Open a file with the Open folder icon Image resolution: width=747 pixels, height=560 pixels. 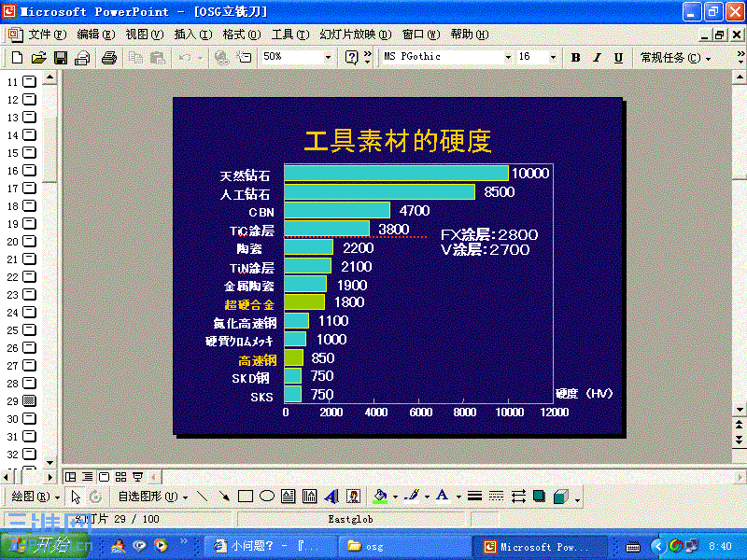pos(38,58)
